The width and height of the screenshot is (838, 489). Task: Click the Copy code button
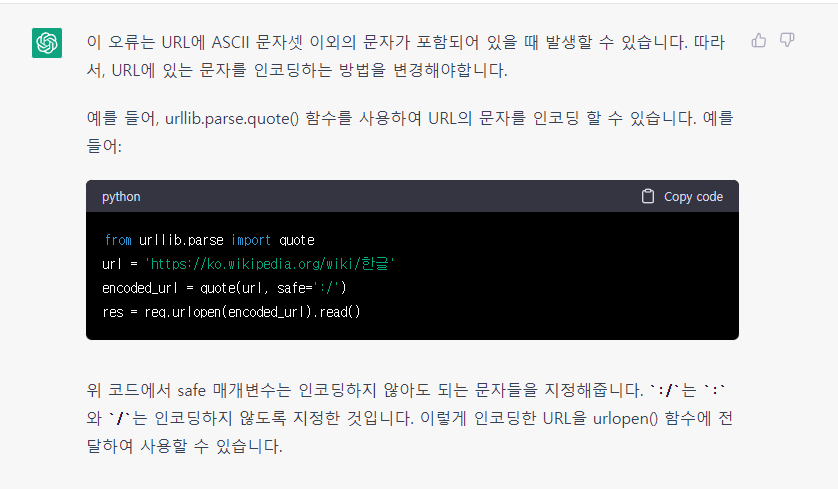(682, 196)
